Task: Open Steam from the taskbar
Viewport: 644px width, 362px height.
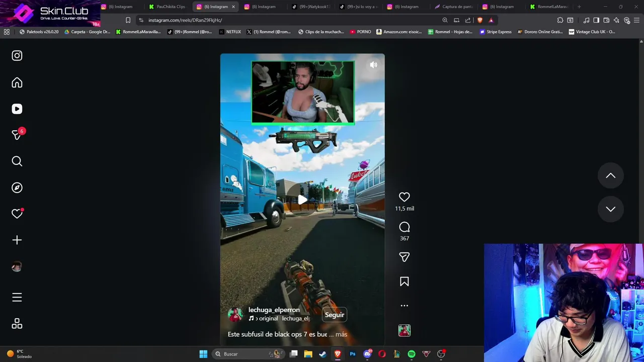Action: pos(323,354)
